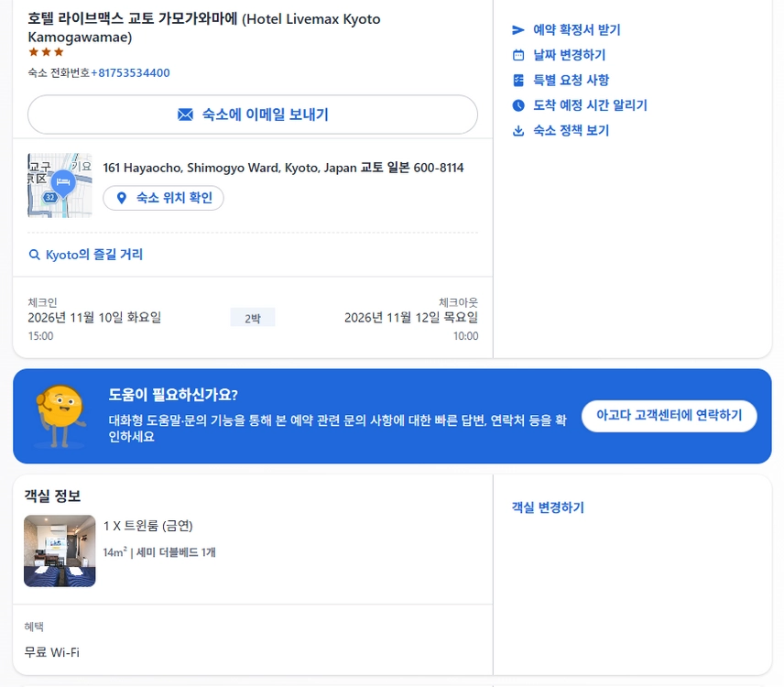Open the 숙소 정책 보기 link
784x687 pixels.
click(571, 131)
